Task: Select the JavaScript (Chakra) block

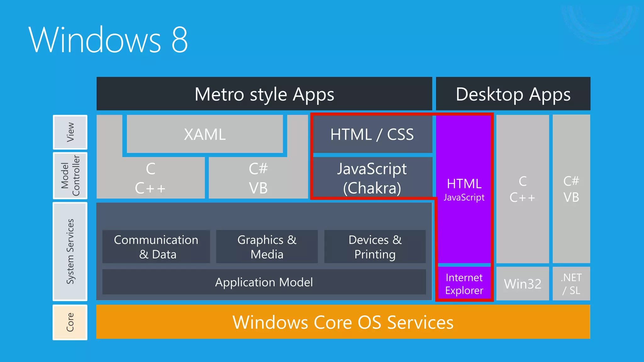Action: [372, 178]
